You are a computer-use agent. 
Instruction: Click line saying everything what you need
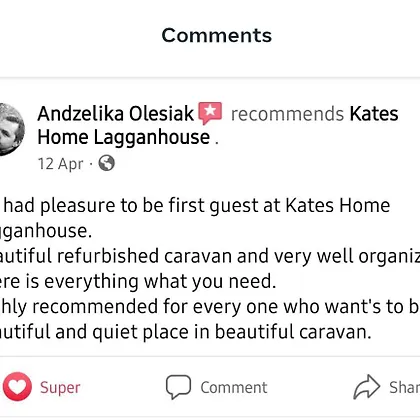tap(138, 281)
